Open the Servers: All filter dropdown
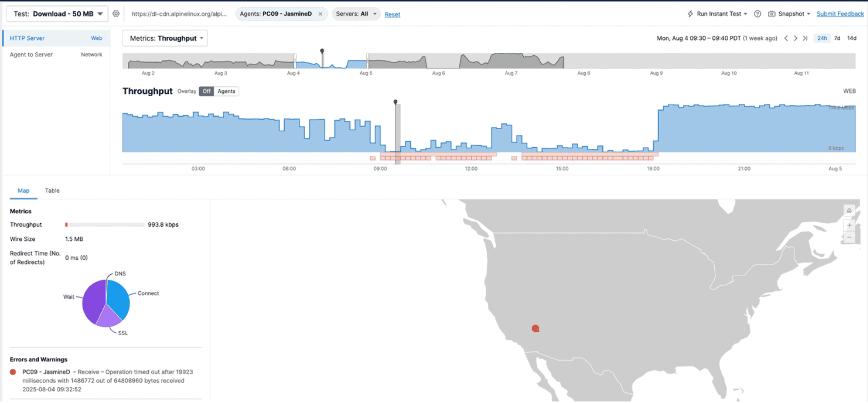This screenshot has height=403, width=868. pyautogui.click(x=356, y=14)
